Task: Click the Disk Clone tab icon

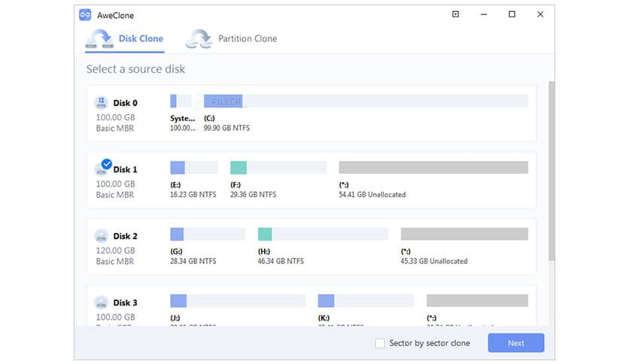Action: tap(99, 39)
